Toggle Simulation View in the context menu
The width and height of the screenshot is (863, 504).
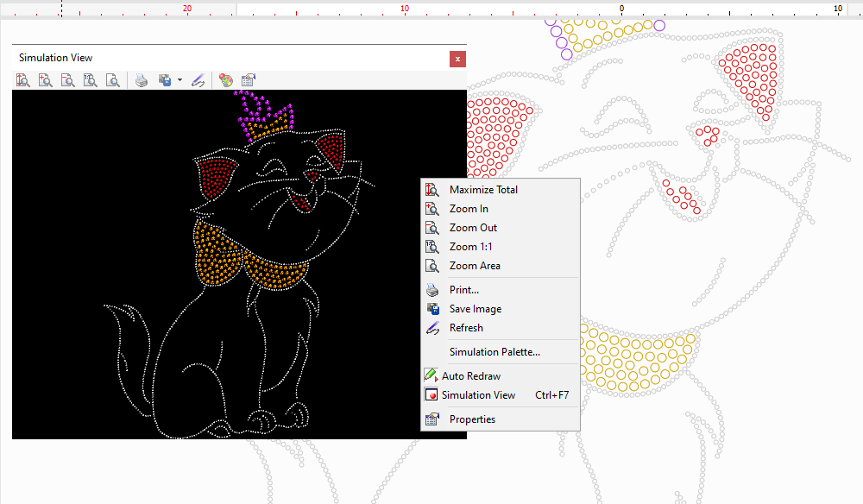(x=501, y=395)
